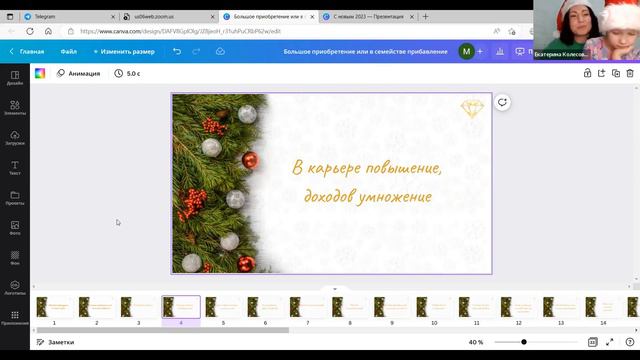
Task: Click the add comment bubble beside slide
Action: 502,102
